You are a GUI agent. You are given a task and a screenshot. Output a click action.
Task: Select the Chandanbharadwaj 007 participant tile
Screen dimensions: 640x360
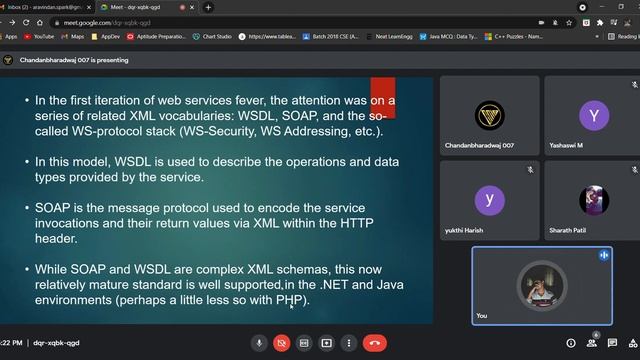pyautogui.click(x=490, y=116)
